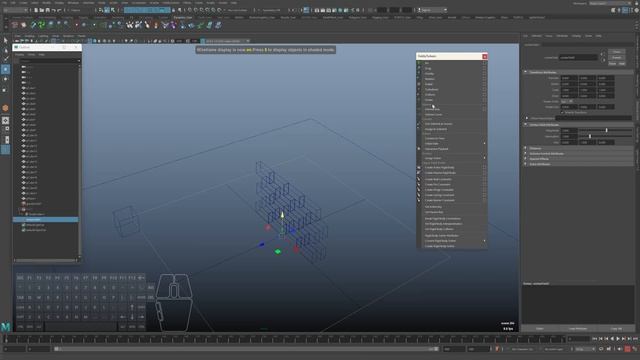Select Create Spring Constraint menu item
Image resolution: width=640 pixels, height=360 pixels.
click(440, 195)
